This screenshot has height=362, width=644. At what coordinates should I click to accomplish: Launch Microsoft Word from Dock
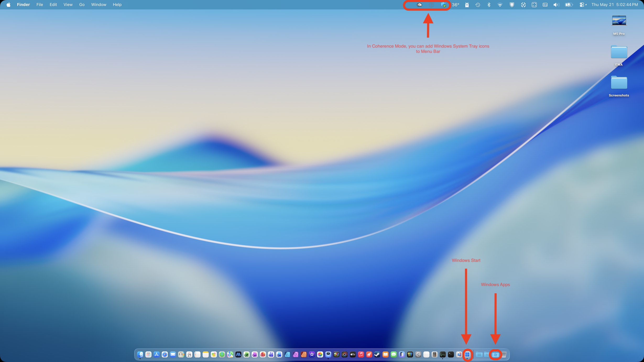[x=279, y=354]
